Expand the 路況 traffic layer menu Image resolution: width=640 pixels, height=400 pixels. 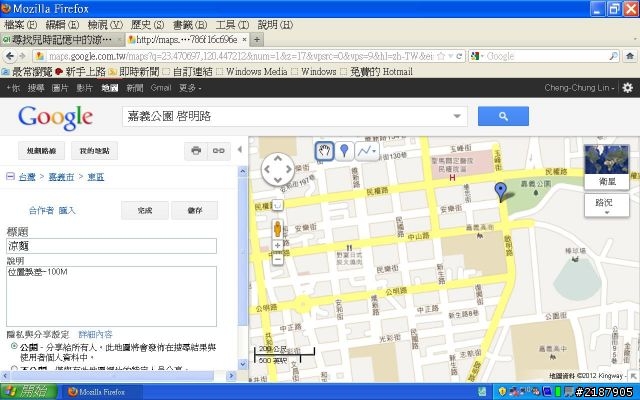(x=607, y=205)
